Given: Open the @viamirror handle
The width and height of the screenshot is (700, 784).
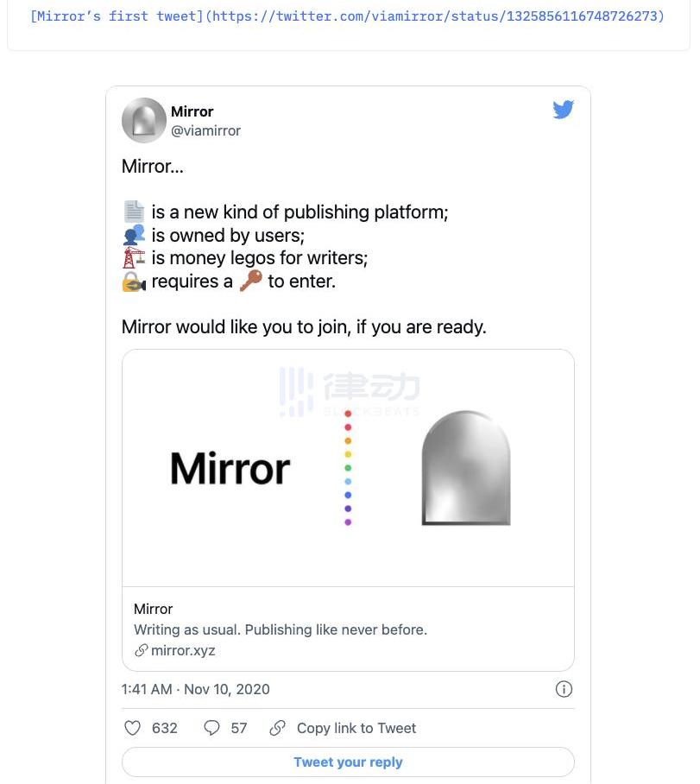Looking at the screenshot, I should 205,130.
